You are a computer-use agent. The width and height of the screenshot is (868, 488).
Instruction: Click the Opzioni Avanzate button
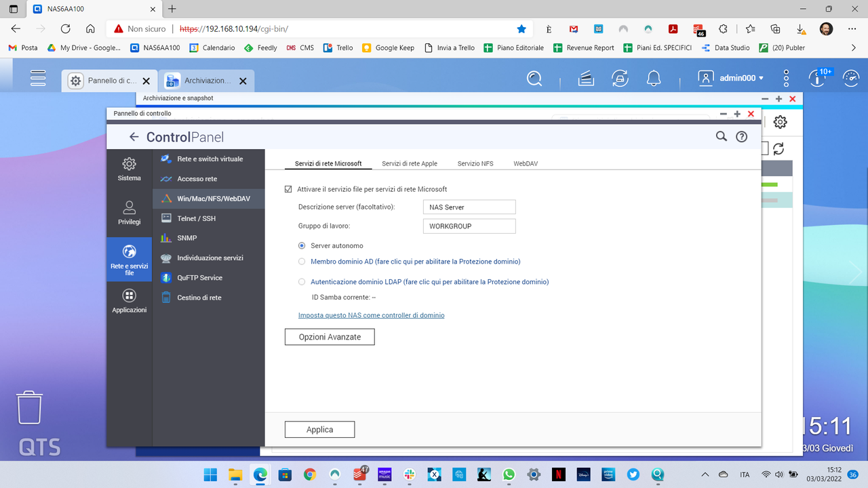(330, 337)
